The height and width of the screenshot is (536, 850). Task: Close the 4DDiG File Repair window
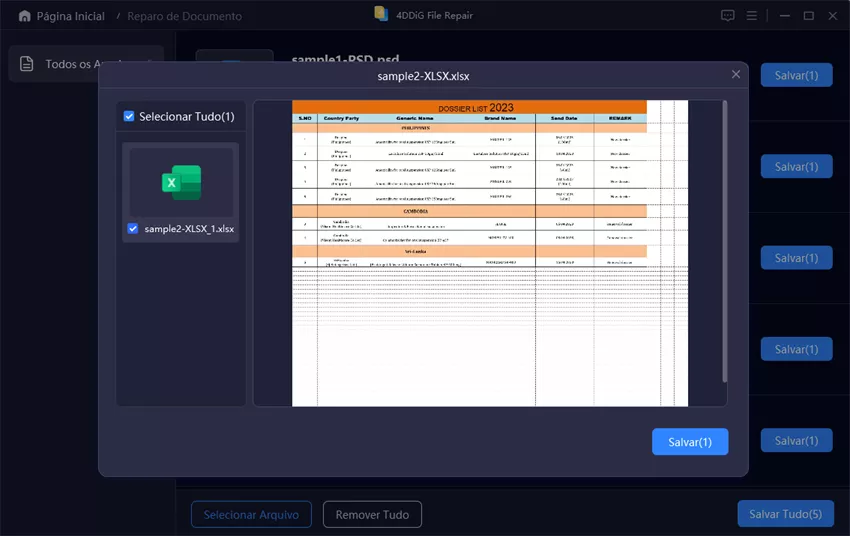tap(833, 16)
